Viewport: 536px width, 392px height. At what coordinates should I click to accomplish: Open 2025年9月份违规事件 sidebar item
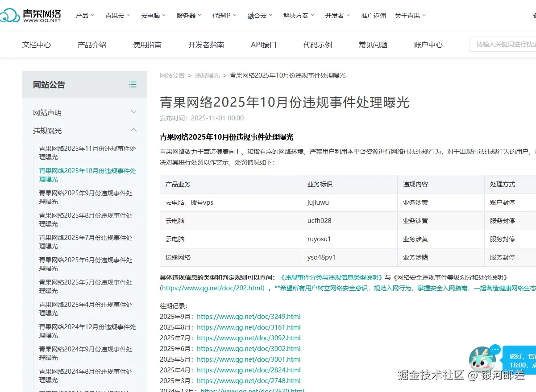click(86, 197)
